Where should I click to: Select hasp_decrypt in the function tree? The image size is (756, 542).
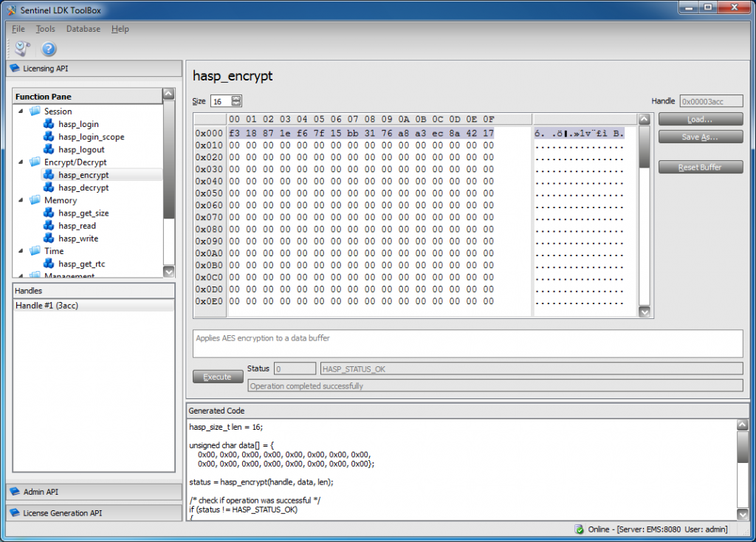tap(83, 188)
